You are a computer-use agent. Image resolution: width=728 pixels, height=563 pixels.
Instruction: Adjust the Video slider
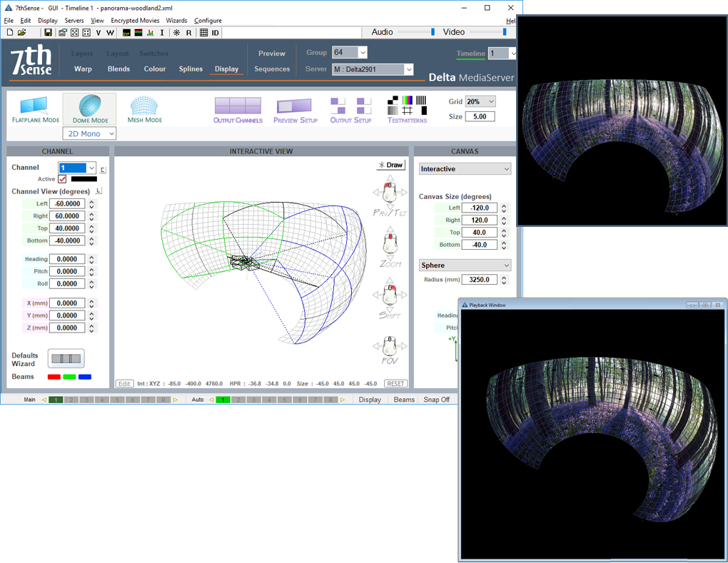[x=488, y=32]
